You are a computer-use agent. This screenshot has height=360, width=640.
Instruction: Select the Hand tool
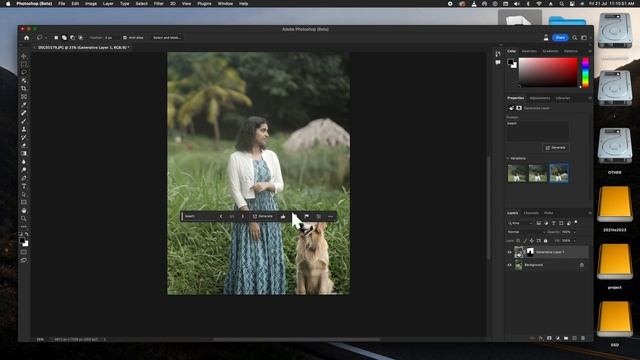(24, 211)
